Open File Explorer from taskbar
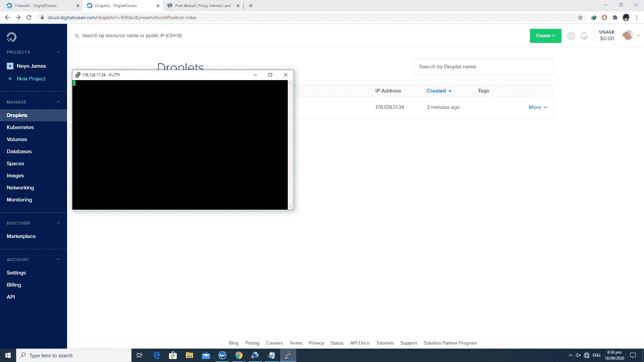Screen dimensions: 644x362 [x=190, y=355]
